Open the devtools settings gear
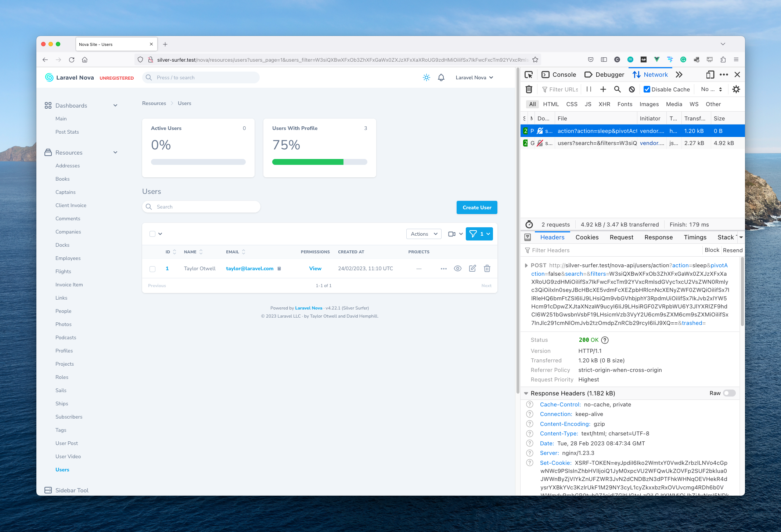 736,89
